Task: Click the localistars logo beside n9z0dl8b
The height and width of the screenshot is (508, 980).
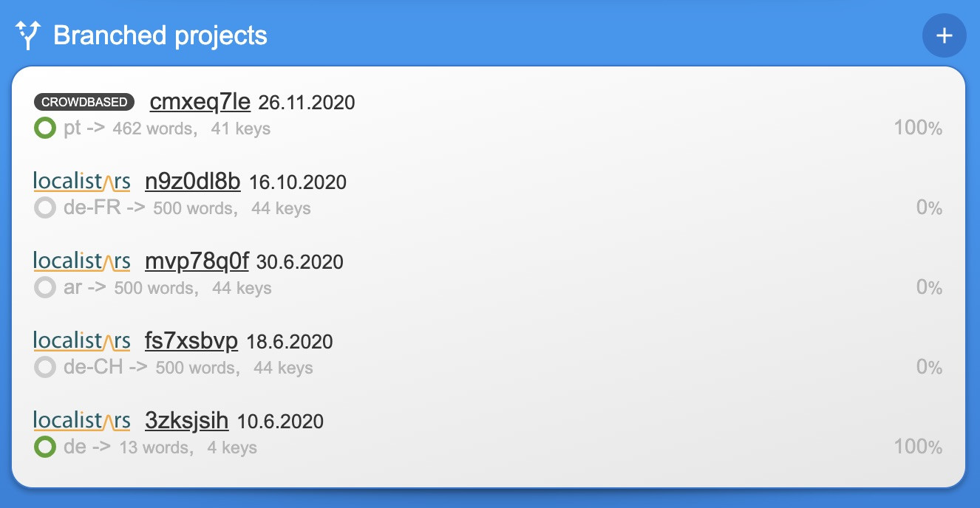Action: [82, 182]
